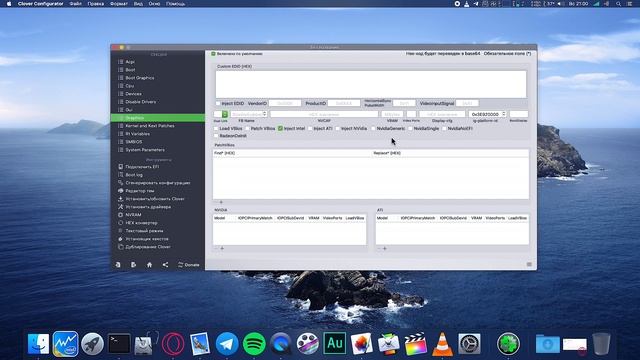Toggle the Inject ATI checkbox
Image resolution: width=640 pixels, height=360 pixels.
pos(310,128)
